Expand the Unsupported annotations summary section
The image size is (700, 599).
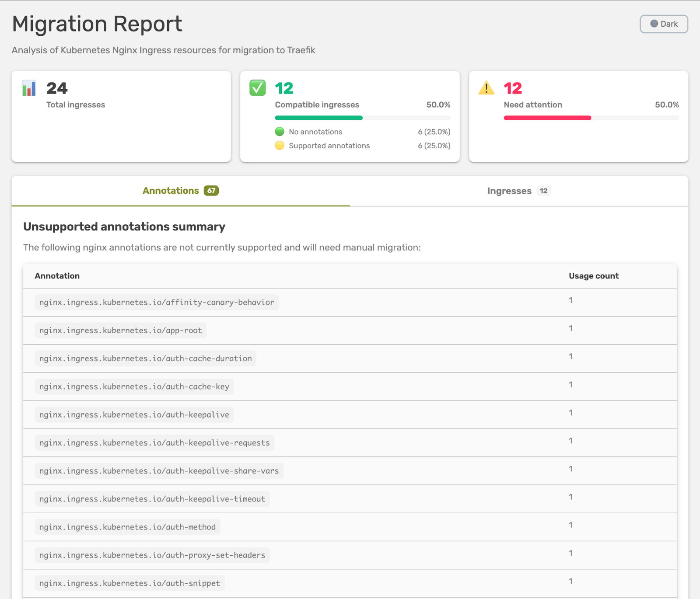[124, 226]
